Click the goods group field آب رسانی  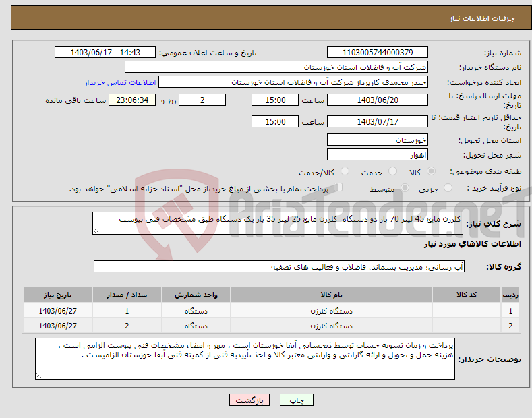(x=279, y=267)
